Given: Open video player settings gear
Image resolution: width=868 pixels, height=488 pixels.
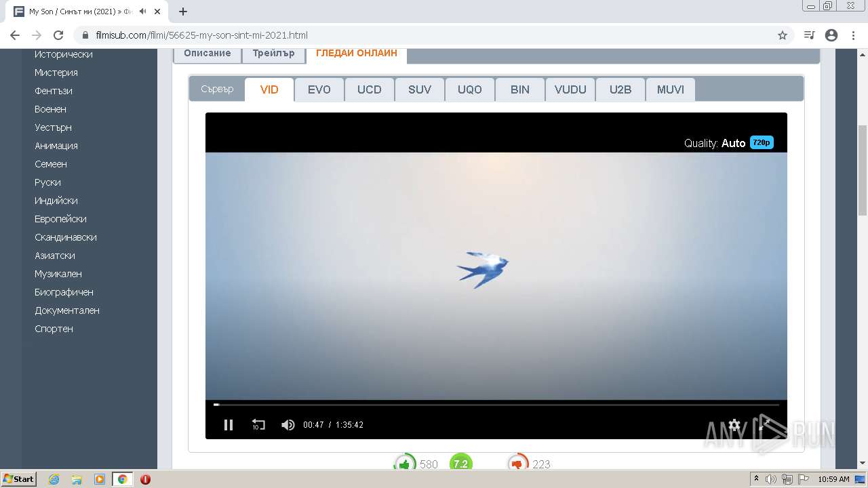Looking at the screenshot, I should [734, 425].
